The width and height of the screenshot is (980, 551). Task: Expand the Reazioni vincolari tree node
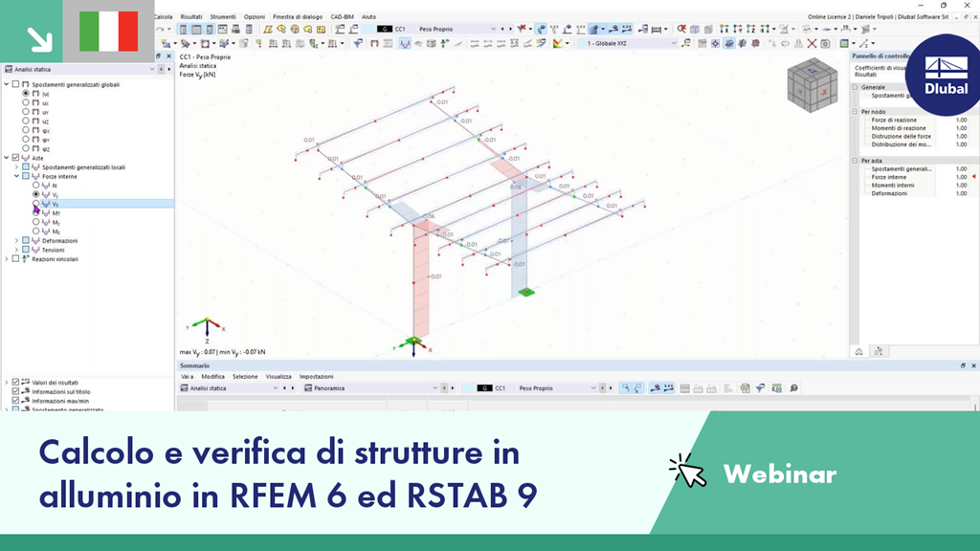point(7,258)
